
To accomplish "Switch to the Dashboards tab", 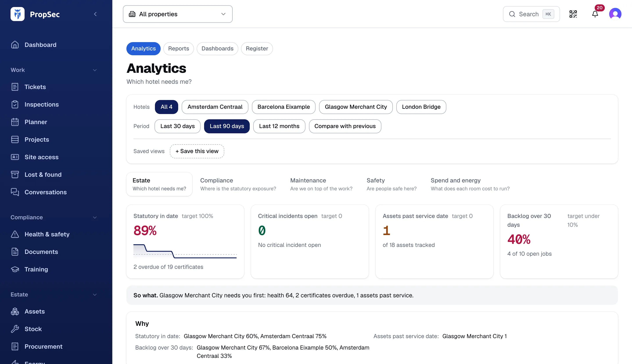I will pos(217,48).
